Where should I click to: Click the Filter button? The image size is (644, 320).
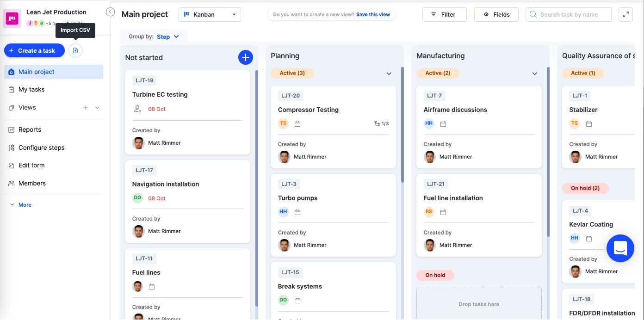(x=444, y=14)
